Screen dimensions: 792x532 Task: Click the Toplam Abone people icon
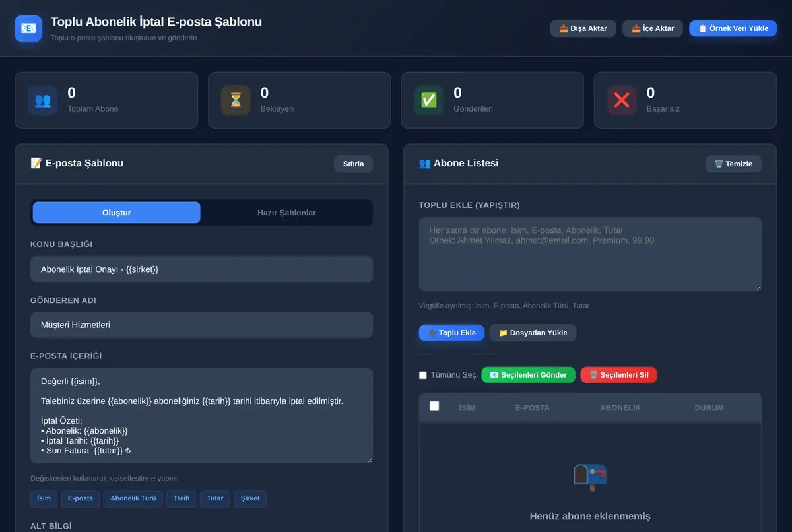pyautogui.click(x=42, y=100)
